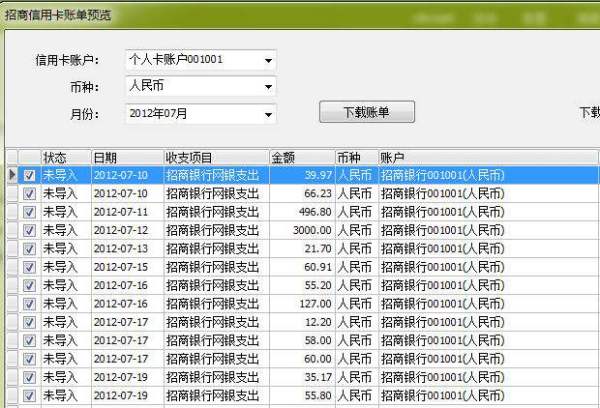600x408 pixels.
Task: Select the date cell 2012-07-11
Action: pyautogui.click(x=127, y=212)
